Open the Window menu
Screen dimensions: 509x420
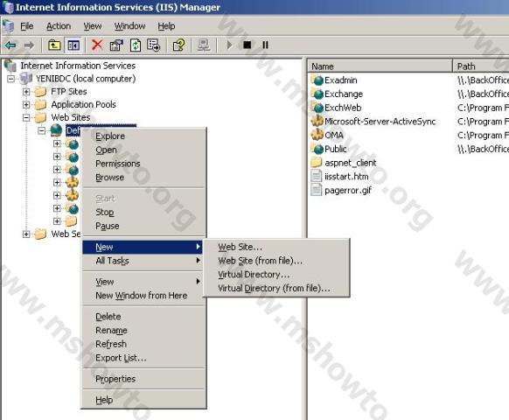129,26
